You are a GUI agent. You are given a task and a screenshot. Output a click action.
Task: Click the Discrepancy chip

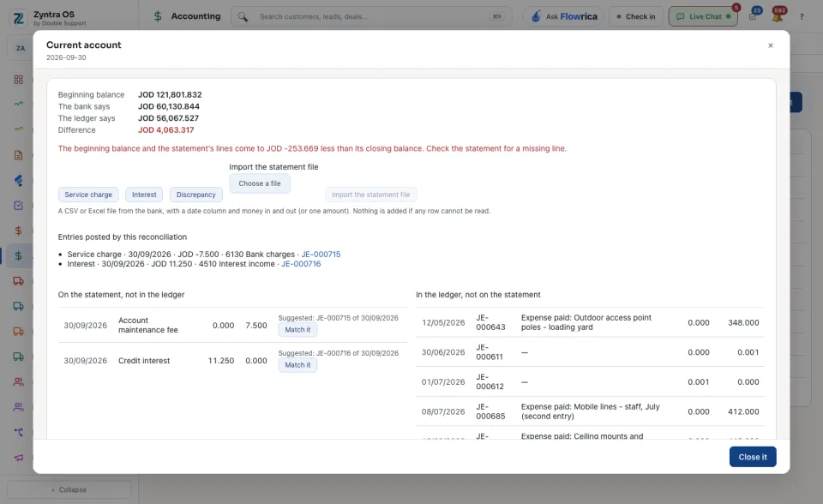coord(195,195)
